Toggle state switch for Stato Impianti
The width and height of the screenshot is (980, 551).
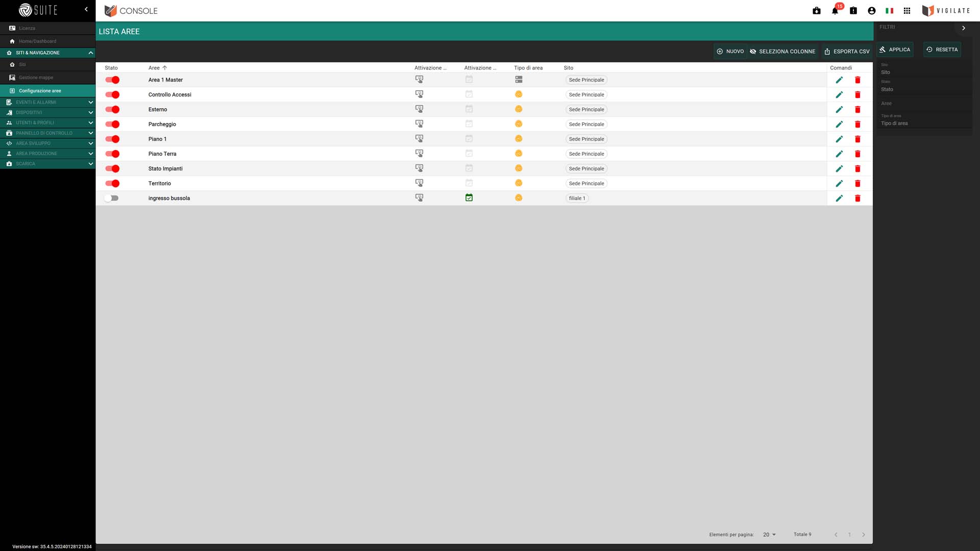[x=112, y=169]
